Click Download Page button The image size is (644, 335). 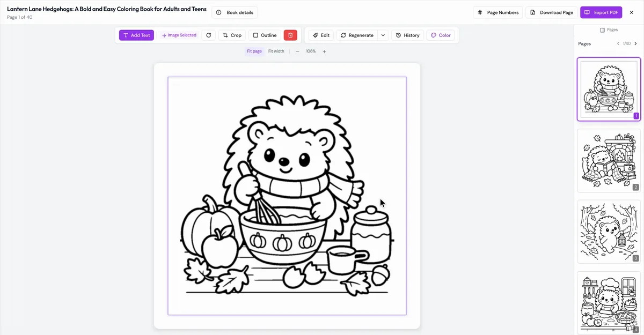(x=552, y=12)
